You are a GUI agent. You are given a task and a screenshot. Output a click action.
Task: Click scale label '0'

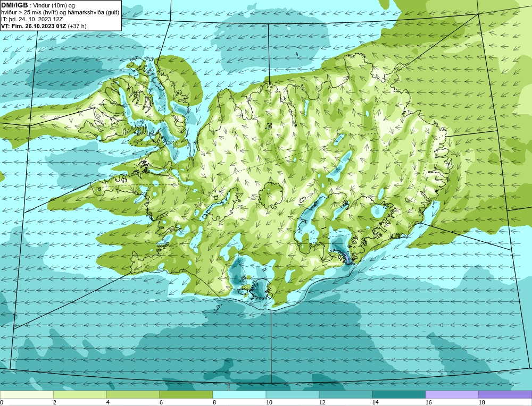coord(2,402)
